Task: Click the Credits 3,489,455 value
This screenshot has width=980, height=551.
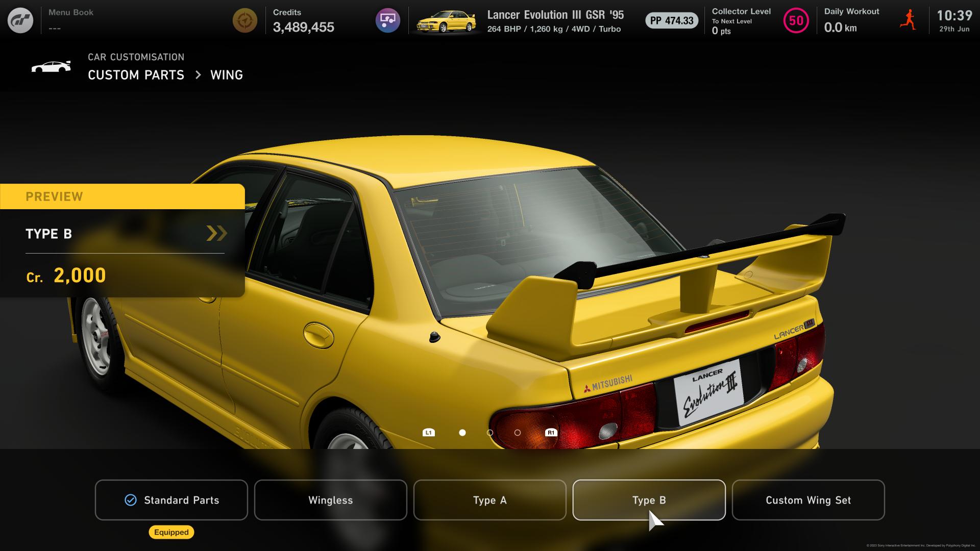Action: (304, 27)
